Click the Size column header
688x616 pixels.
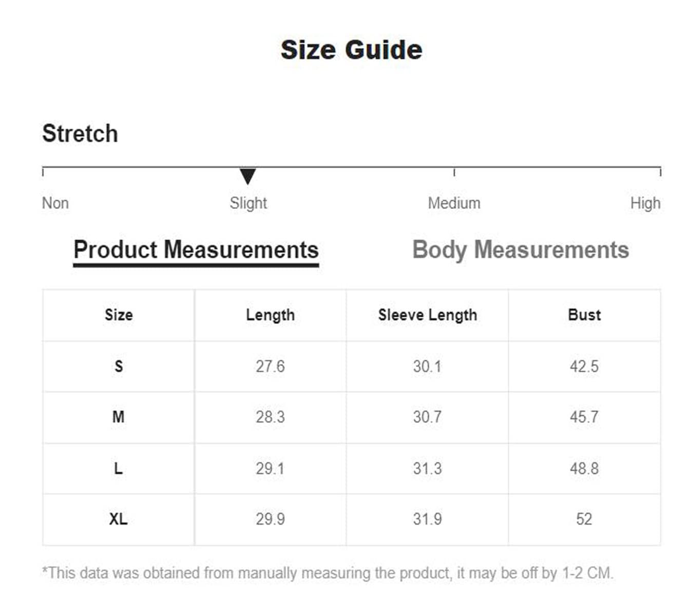click(x=119, y=315)
